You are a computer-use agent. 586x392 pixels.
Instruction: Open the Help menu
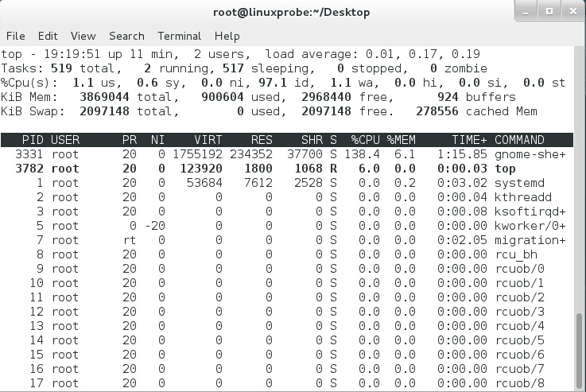(x=227, y=36)
